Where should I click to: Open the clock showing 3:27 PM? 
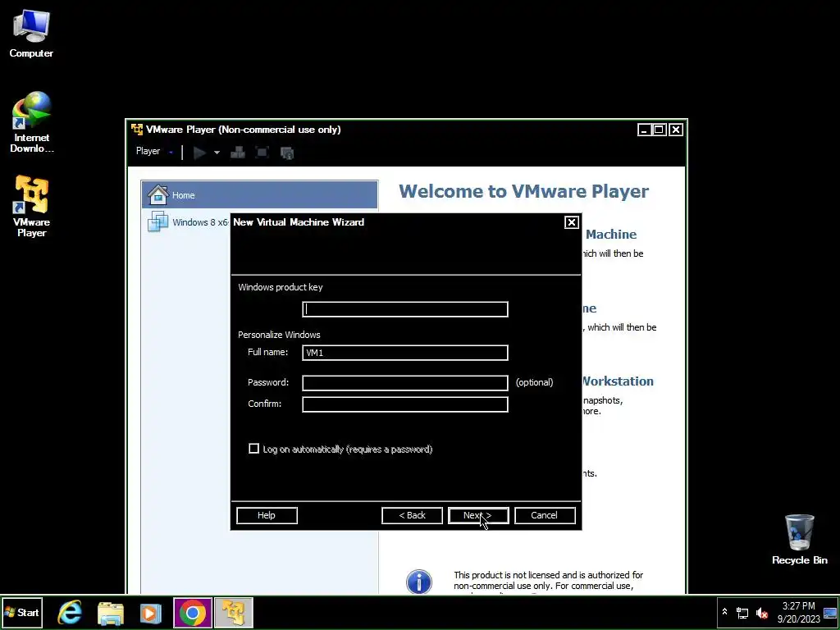[799, 612]
